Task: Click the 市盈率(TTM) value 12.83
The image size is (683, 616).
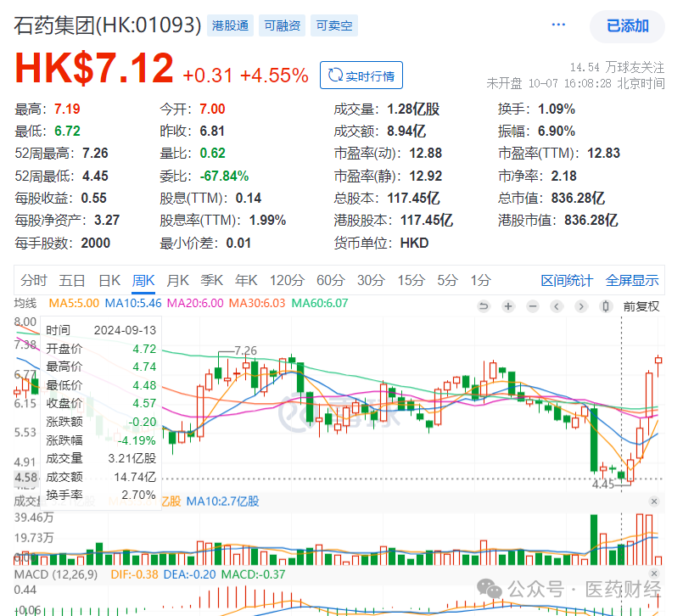Action: point(604,154)
